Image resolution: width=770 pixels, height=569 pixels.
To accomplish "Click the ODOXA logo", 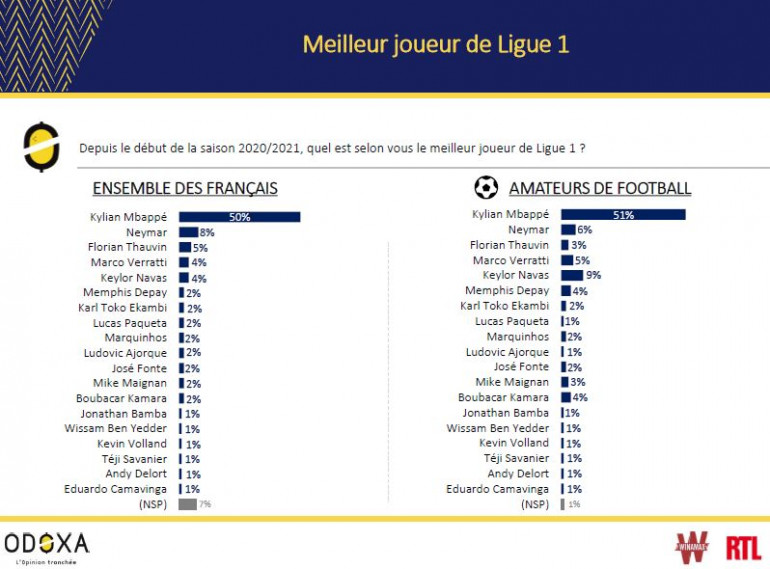I will point(47,545).
